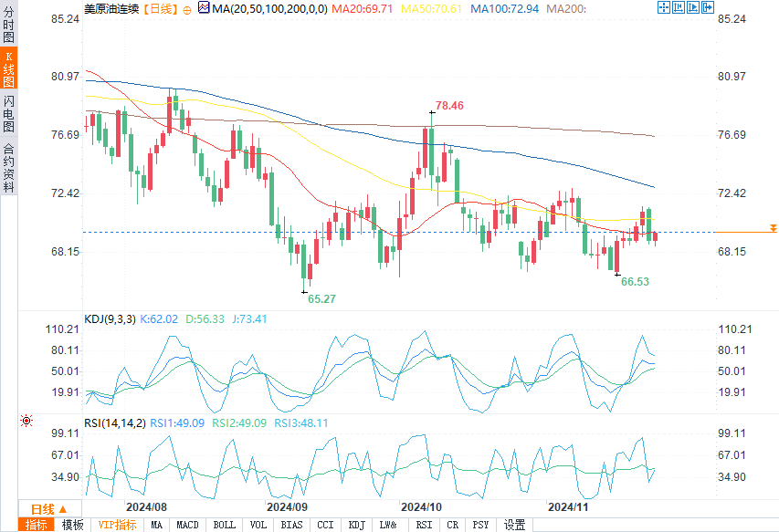
Task: Select the K线图 side tab
Action: tap(8, 68)
